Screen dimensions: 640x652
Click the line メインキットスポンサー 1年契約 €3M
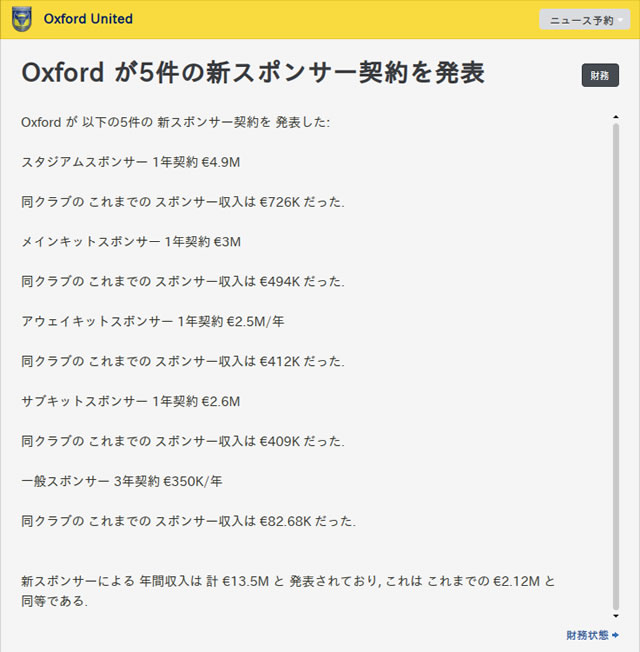tap(131, 242)
